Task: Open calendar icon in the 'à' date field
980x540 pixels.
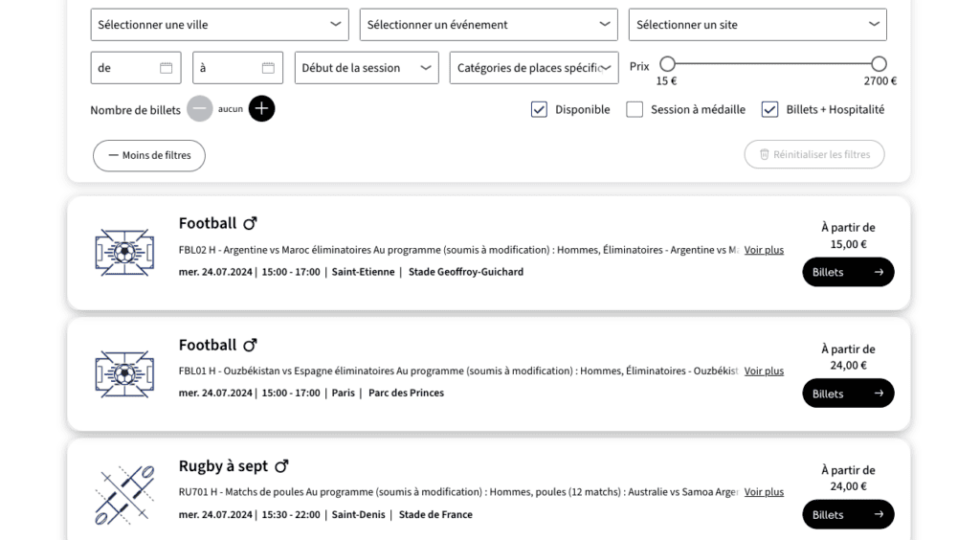Action: (x=268, y=68)
